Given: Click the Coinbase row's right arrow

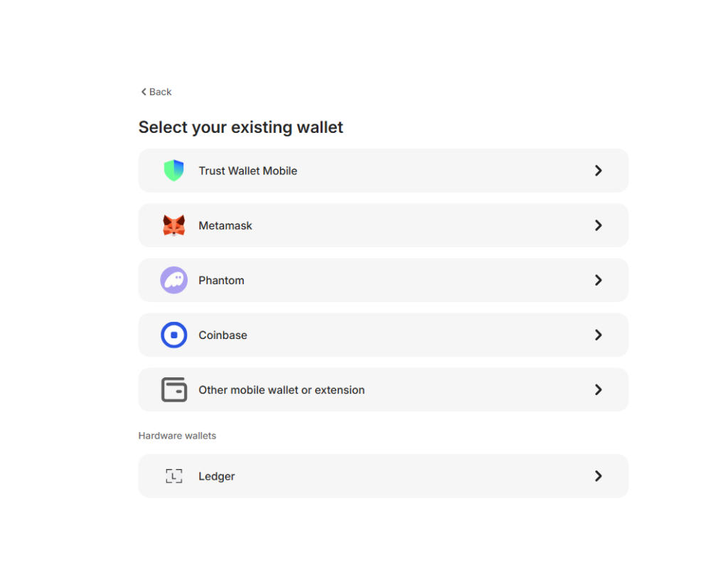Looking at the screenshot, I should 598,335.
